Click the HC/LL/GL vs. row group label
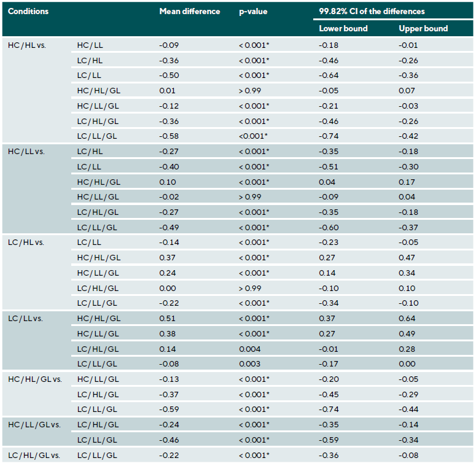This screenshot has height=466, width=476. pos(34,424)
